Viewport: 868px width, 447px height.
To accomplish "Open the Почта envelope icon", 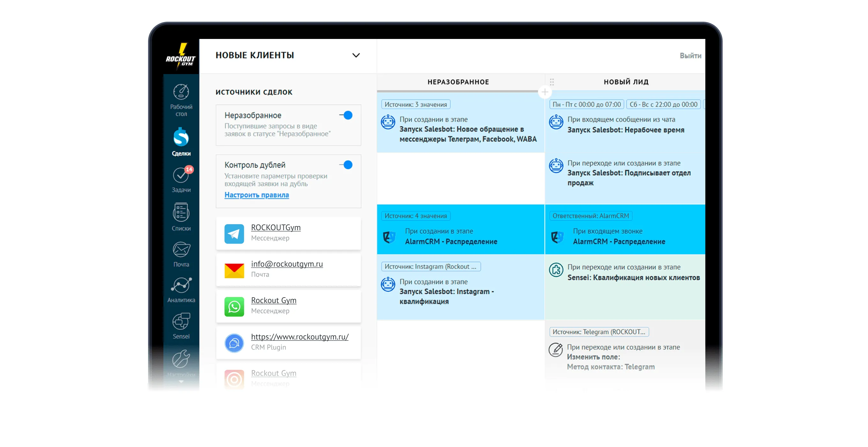I will (181, 250).
